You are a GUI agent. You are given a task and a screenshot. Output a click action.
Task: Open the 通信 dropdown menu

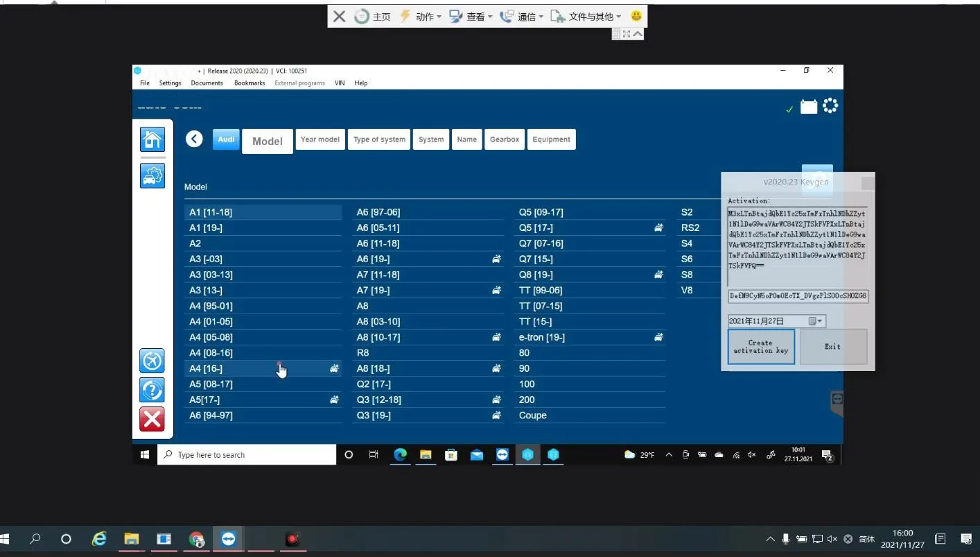(522, 17)
